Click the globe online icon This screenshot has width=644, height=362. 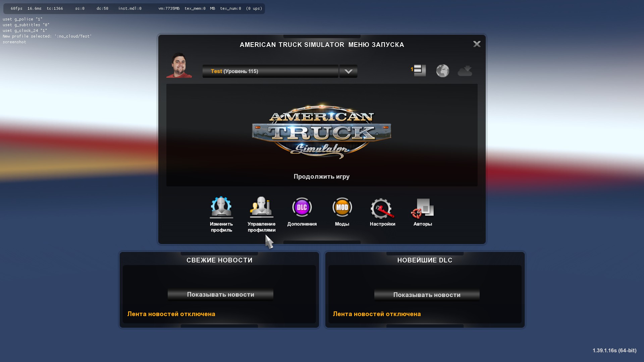click(x=442, y=71)
